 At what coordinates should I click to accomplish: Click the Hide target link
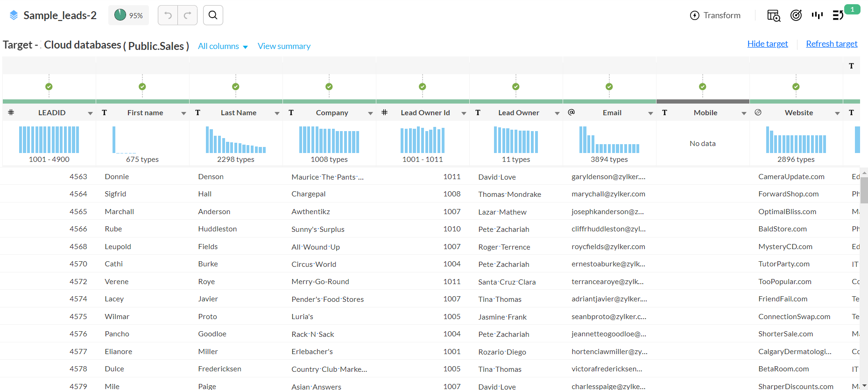[x=768, y=44]
